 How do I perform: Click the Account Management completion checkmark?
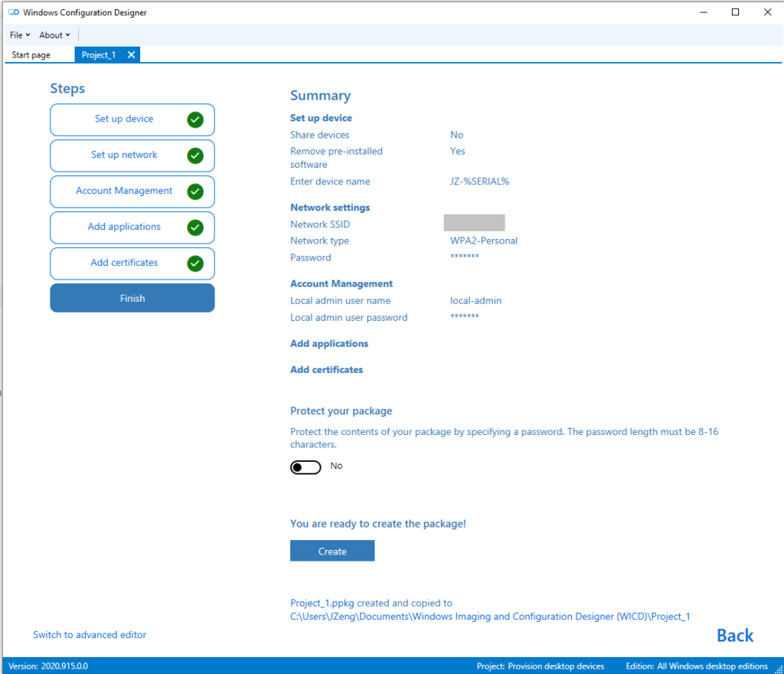(x=195, y=191)
